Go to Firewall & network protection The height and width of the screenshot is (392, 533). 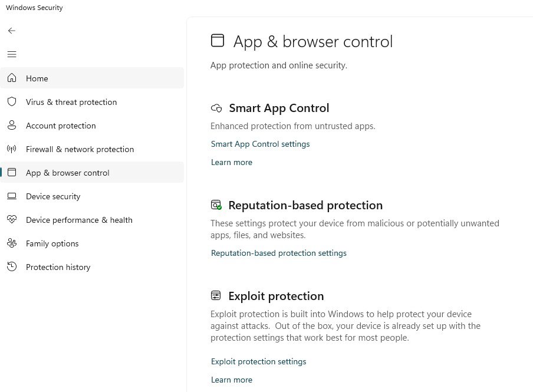point(80,149)
